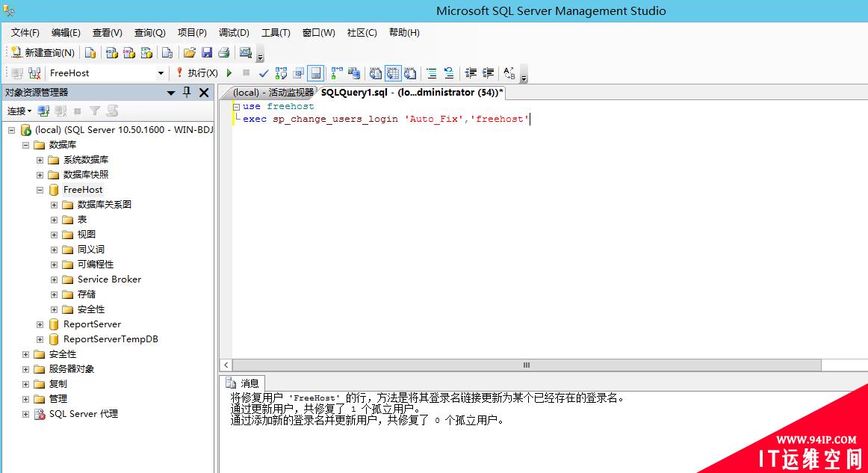The width and height of the screenshot is (868, 473).
Task: Click the Analysis Services MDX Query icon
Action: [x=112, y=52]
